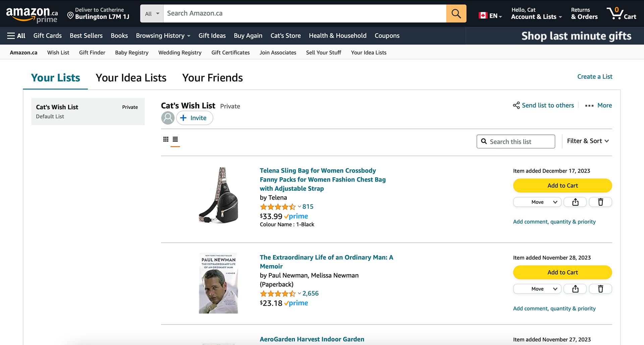Image resolution: width=644 pixels, height=345 pixels.
Task: Open the Your Friends tab
Action: click(212, 78)
